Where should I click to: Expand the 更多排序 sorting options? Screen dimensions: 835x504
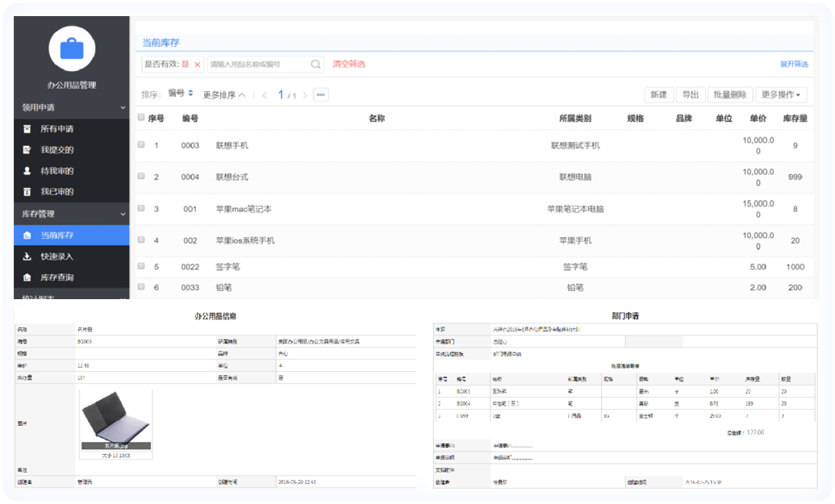224,95
